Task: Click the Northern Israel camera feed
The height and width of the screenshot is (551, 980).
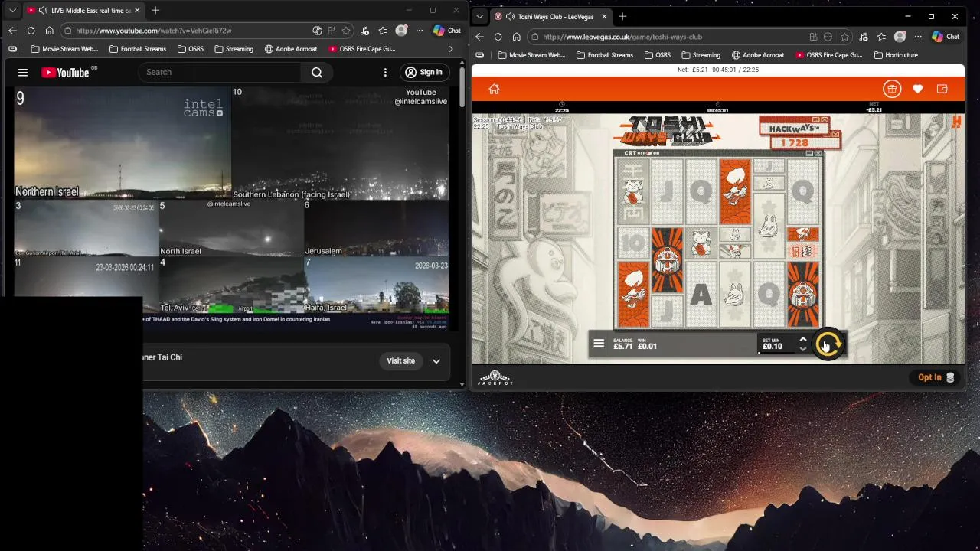Action: (122, 142)
